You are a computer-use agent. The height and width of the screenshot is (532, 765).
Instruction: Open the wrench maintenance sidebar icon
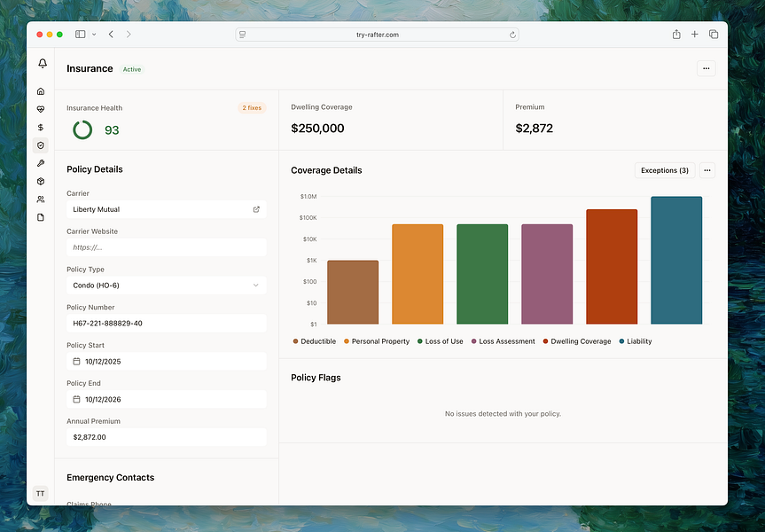[41, 163]
